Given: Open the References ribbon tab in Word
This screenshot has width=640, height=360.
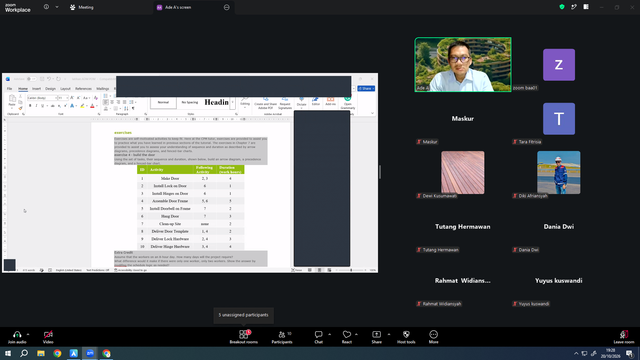Looking at the screenshot, I should pos(83,89).
